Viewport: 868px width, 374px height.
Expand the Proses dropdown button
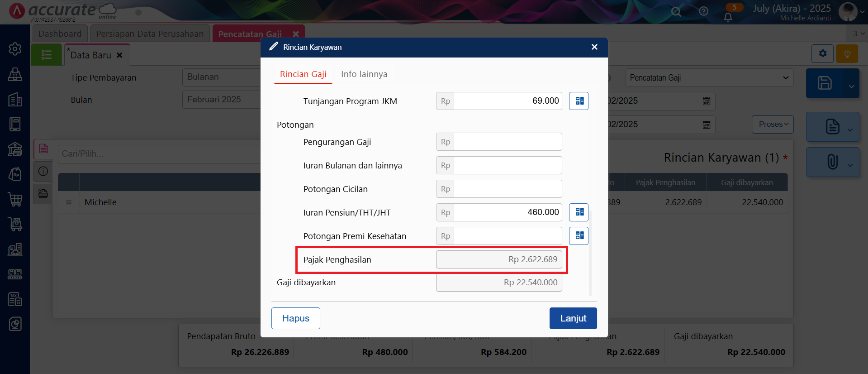click(773, 125)
